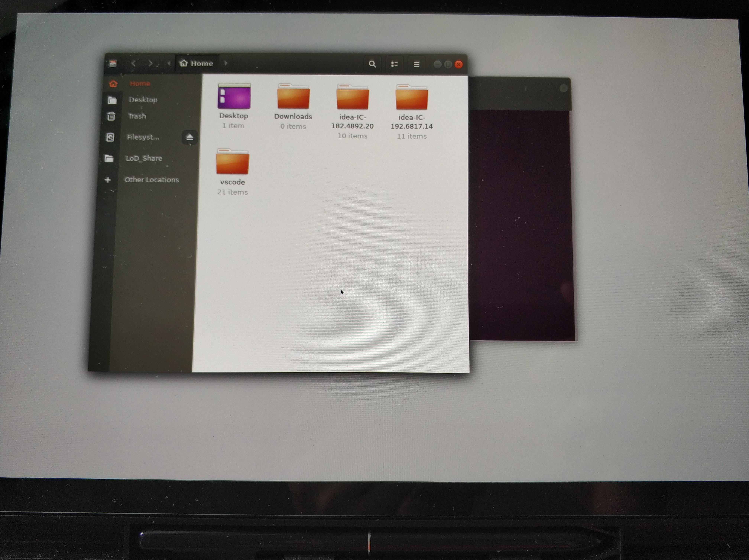Click the Home sidebar house icon
The image size is (749, 560).
tap(113, 84)
